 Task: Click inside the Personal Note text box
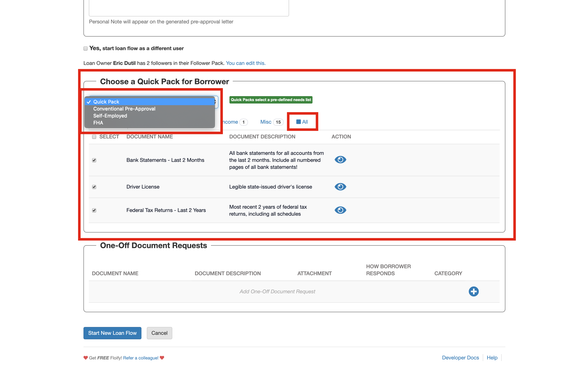pyautogui.click(x=189, y=7)
